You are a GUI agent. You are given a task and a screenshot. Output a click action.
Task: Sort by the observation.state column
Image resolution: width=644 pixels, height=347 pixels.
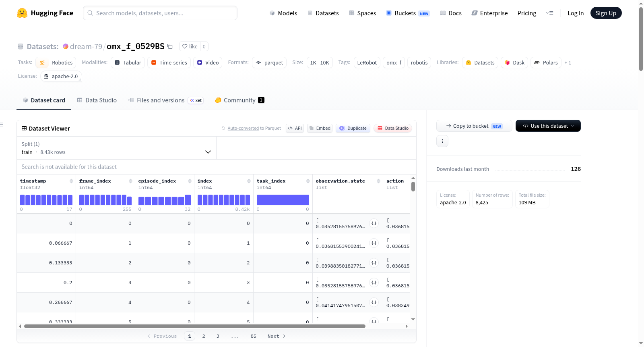point(378,181)
